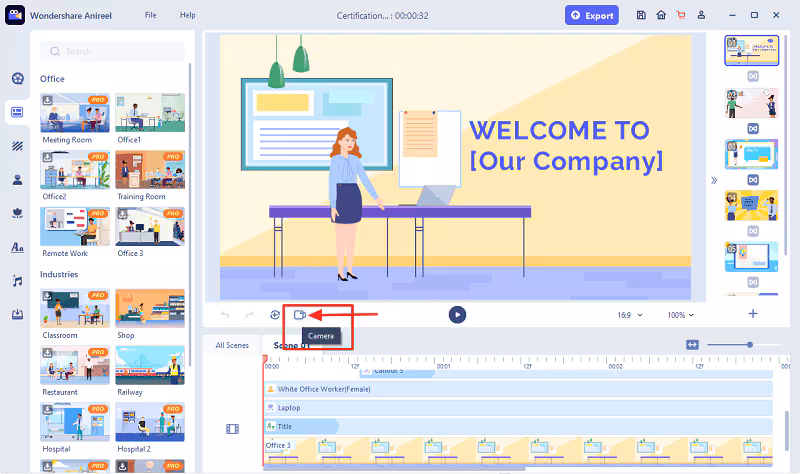
Task: Open the transitions stripes icon in sidebar
Action: pyautogui.click(x=17, y=146)
